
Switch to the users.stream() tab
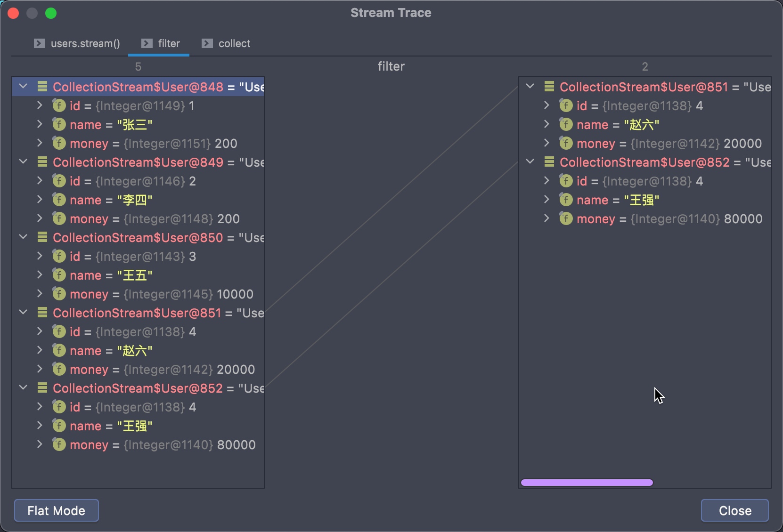[85, 44]
